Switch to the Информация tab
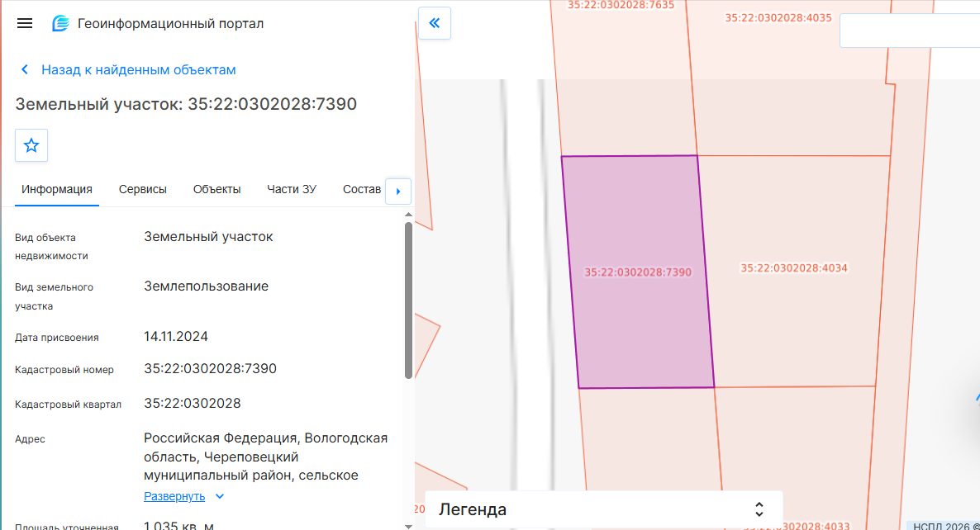The height and width of the screenshot is (530, 980). click(57, 189)
